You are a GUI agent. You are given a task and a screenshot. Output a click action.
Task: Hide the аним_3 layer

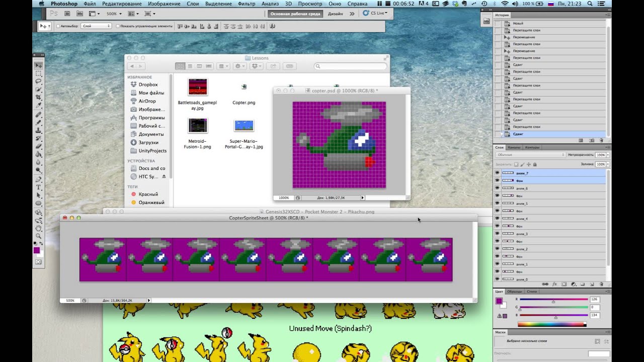[497, 234]
